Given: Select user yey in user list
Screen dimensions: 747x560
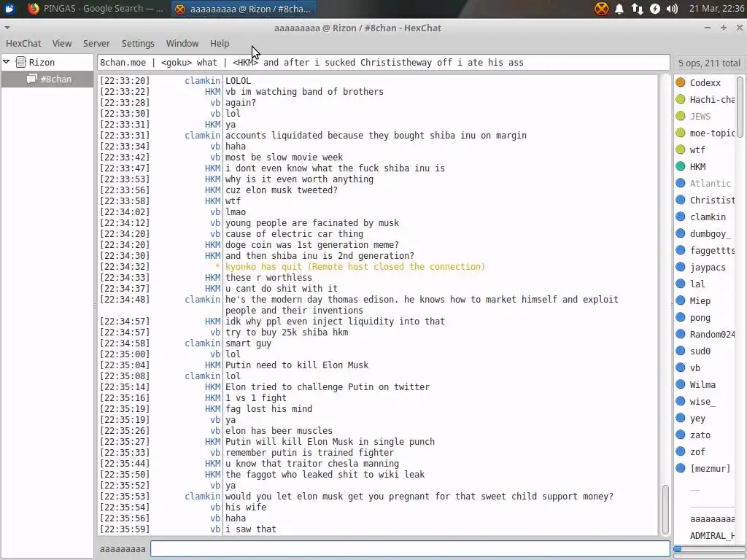Looking at the screenshot, I should 697,419.
